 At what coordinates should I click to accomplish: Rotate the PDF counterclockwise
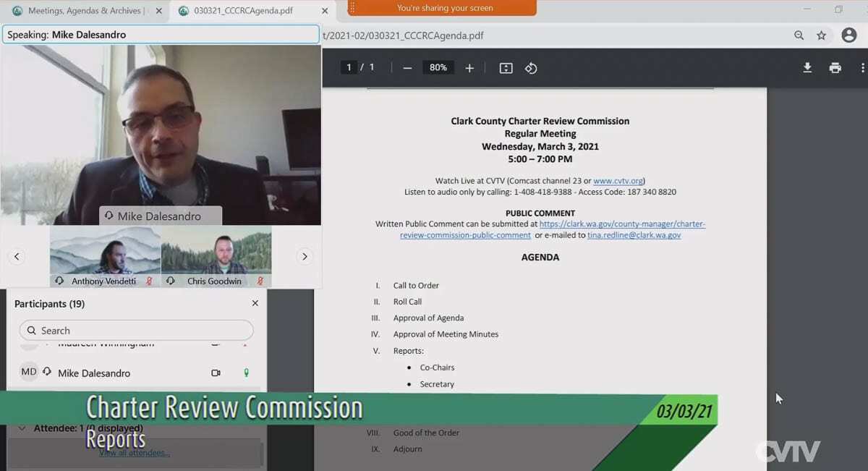(x=531, y=68)
